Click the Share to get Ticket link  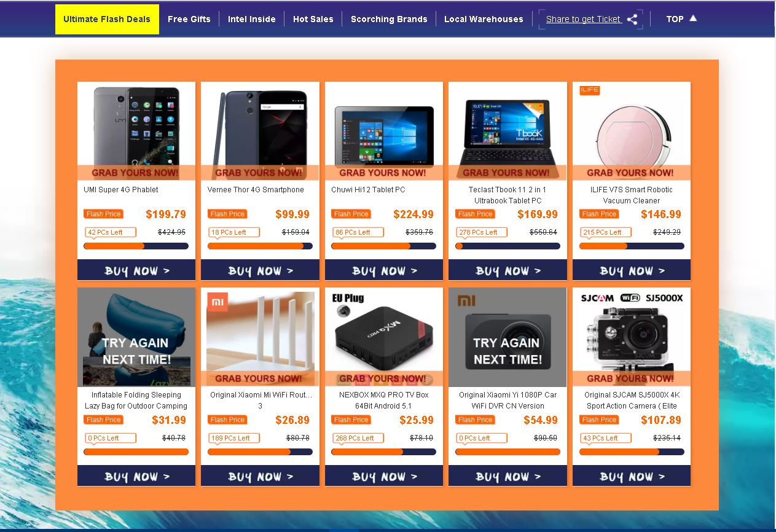tap(584, 19)
